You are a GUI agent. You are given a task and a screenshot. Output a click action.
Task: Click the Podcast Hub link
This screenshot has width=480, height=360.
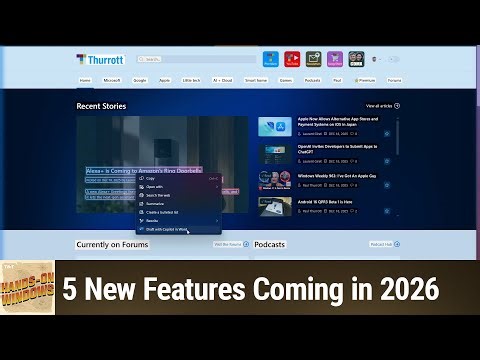point(385,244)
